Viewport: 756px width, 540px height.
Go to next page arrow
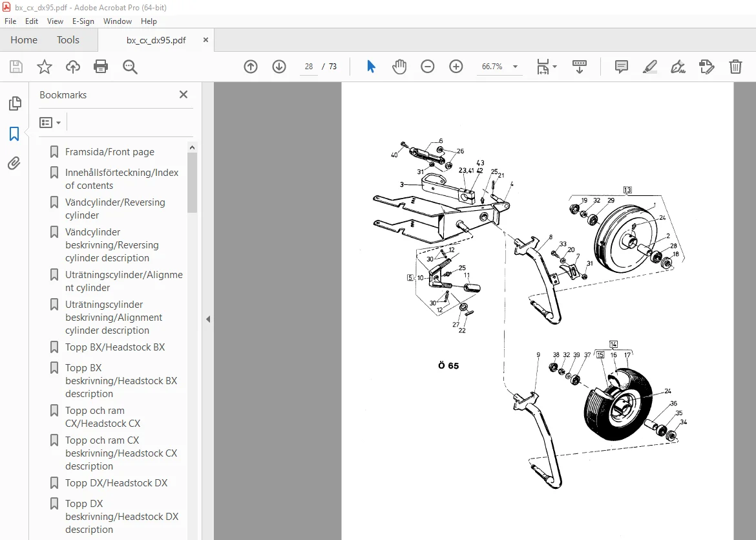279,67
